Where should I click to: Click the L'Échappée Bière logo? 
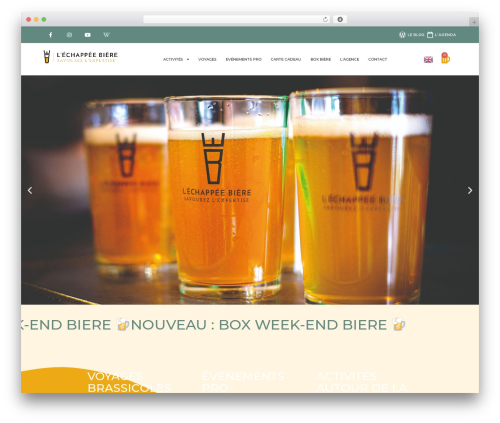[81, 57]
